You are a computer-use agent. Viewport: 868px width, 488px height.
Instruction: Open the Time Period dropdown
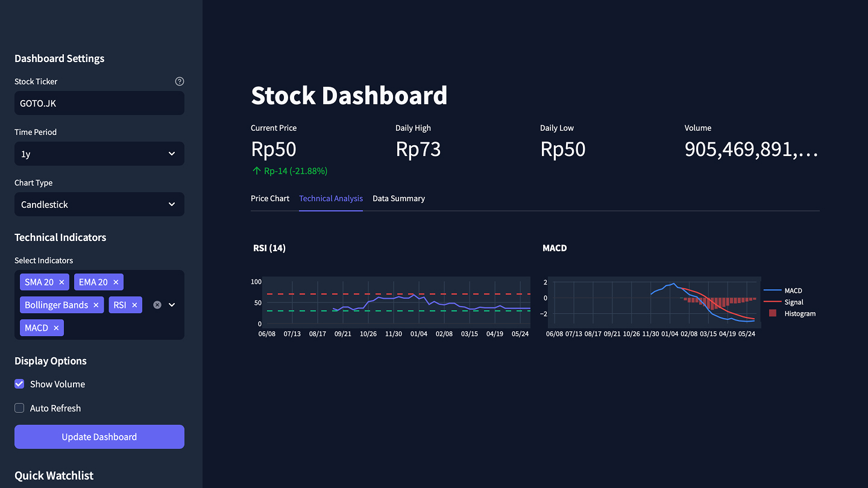99,154
